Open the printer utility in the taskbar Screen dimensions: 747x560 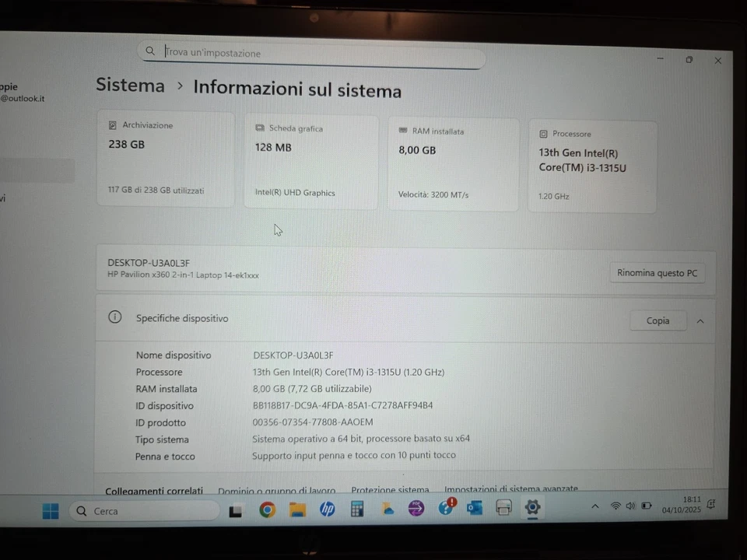(x=503, y=510)
